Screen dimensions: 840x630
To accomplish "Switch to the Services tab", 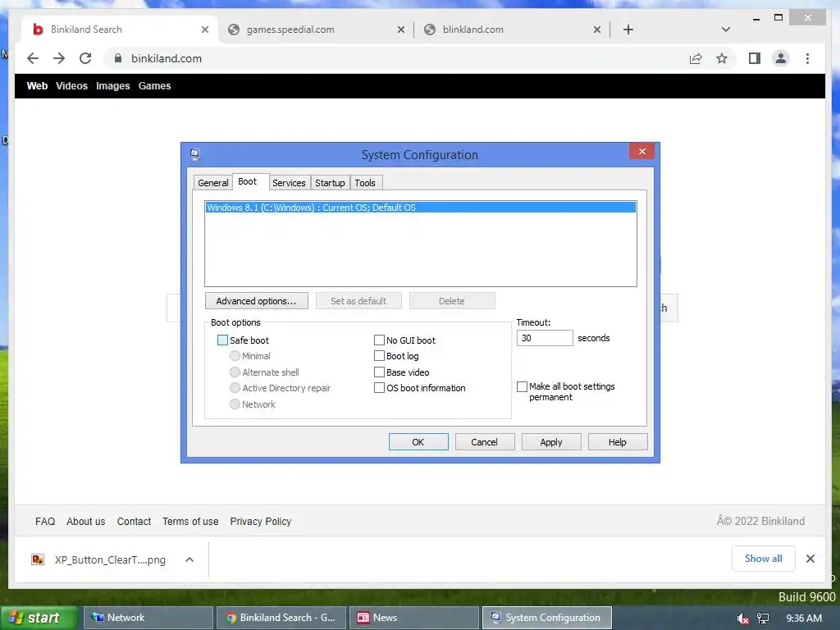I will coord(289,183).
